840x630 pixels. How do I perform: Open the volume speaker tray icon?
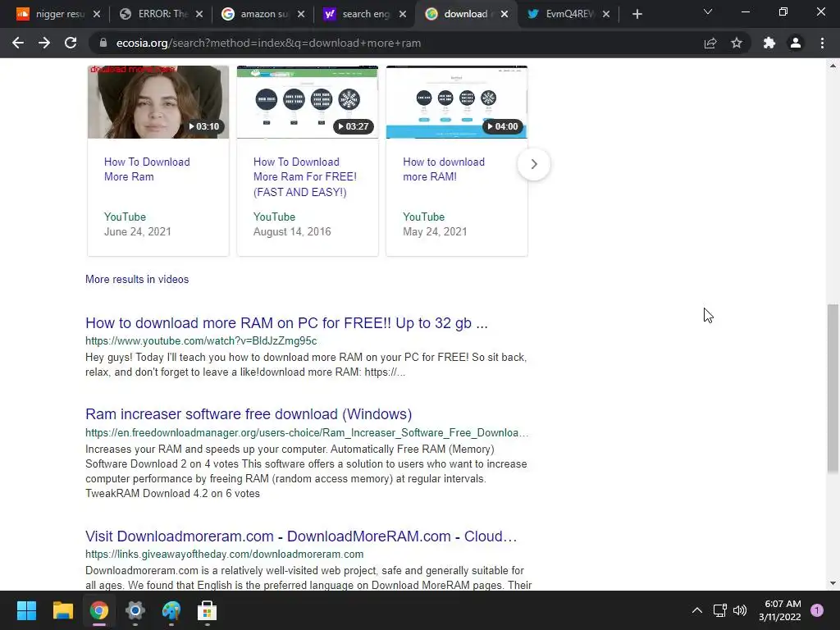pyautogui.click(x=740, y=610)
